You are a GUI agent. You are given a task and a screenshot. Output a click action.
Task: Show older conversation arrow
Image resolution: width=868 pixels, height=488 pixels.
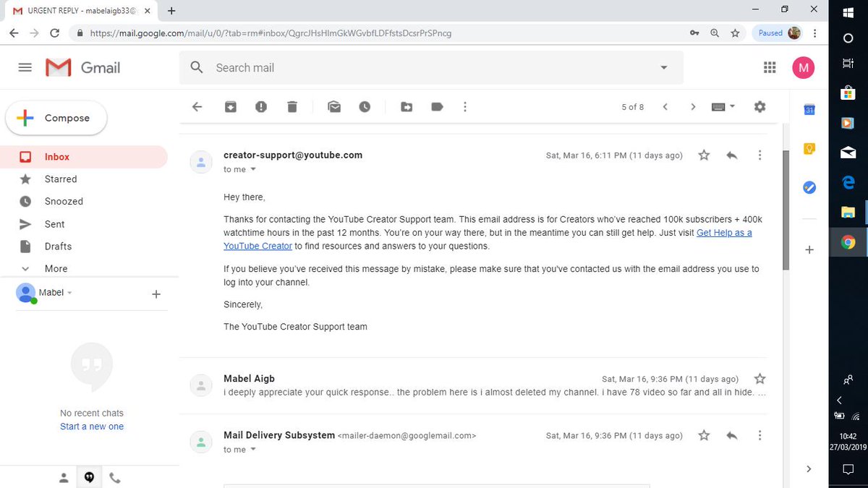[693, 106]
